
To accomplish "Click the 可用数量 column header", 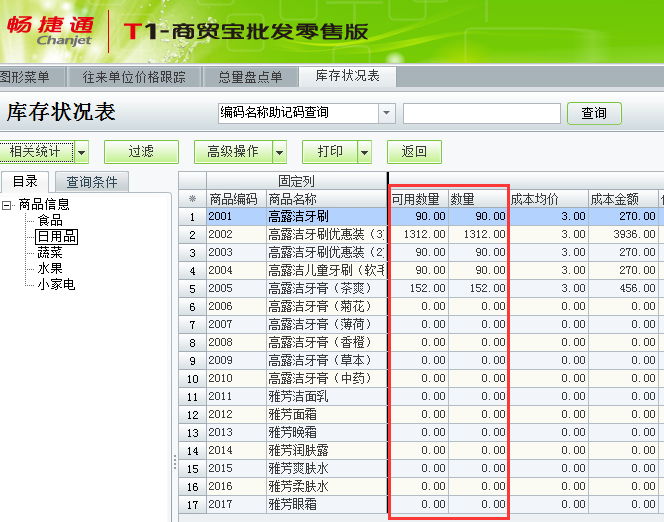I will 418,199.
